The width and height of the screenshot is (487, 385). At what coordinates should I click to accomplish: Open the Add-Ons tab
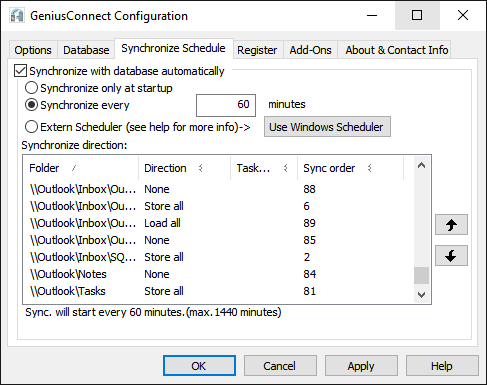(x=311, y=50)
